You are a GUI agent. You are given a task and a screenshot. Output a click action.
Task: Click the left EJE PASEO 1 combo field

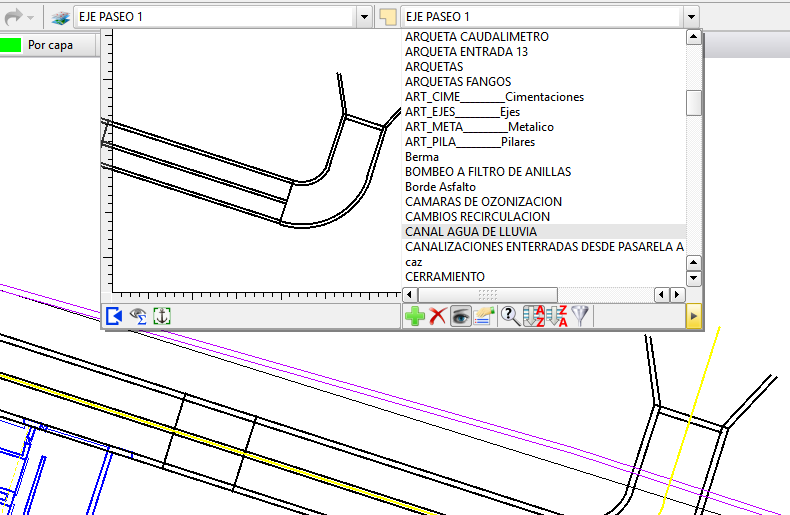(216, 17)
